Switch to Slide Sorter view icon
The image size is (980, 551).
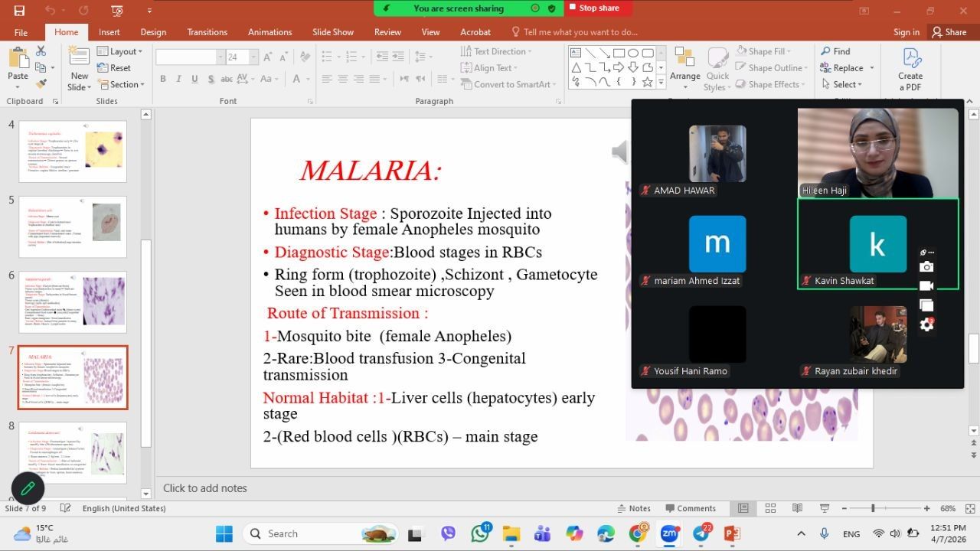(770, 508)
